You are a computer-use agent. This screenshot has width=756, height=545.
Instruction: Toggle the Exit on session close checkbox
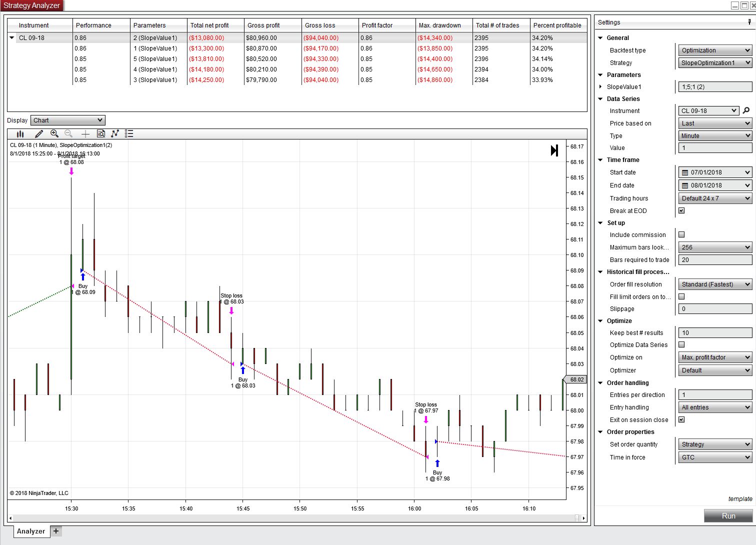coord(681,419)
